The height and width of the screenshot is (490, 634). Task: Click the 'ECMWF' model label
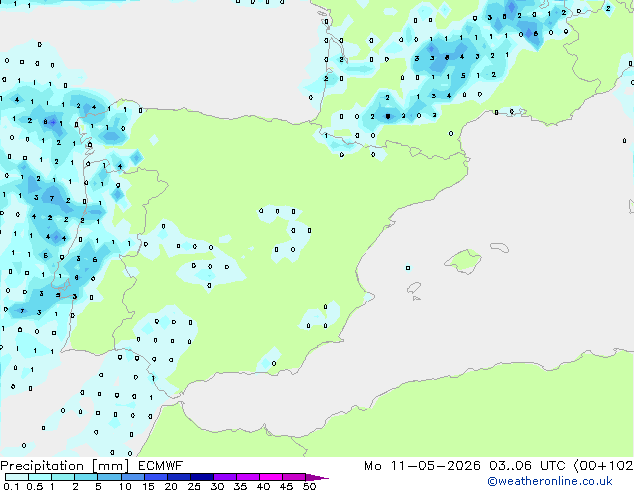(161, 466)
